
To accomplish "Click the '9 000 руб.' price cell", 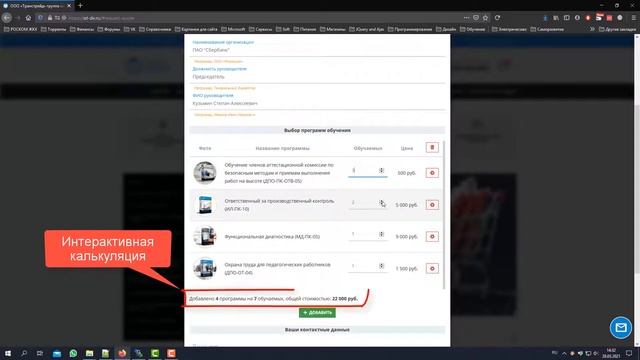I will [407, 237].
